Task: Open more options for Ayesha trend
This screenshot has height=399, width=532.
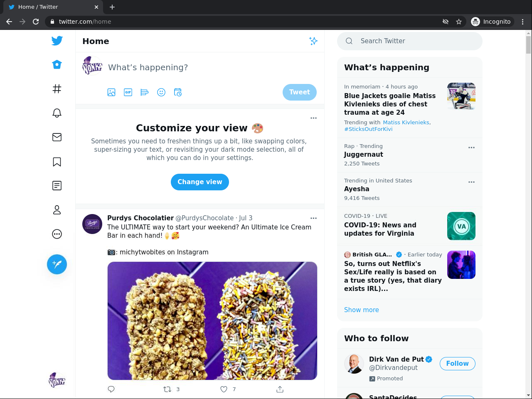Action: [x=471, y=182]
